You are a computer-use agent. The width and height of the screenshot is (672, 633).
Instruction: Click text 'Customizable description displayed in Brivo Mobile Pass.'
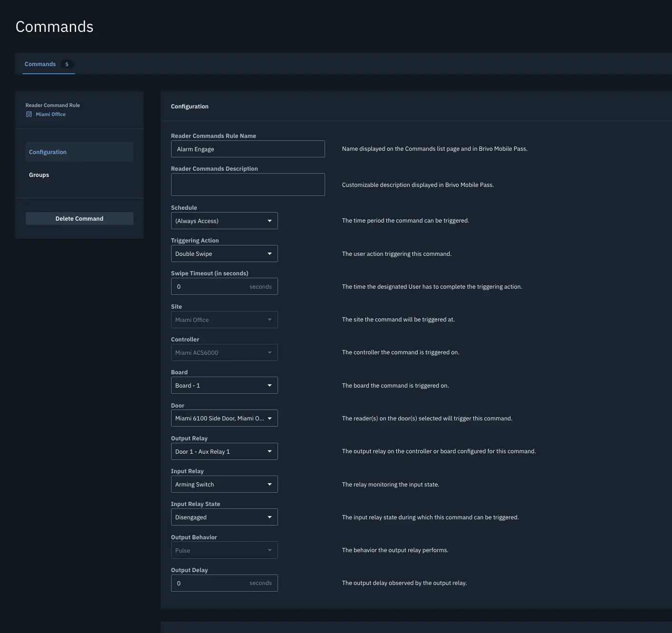coord(418,185)
